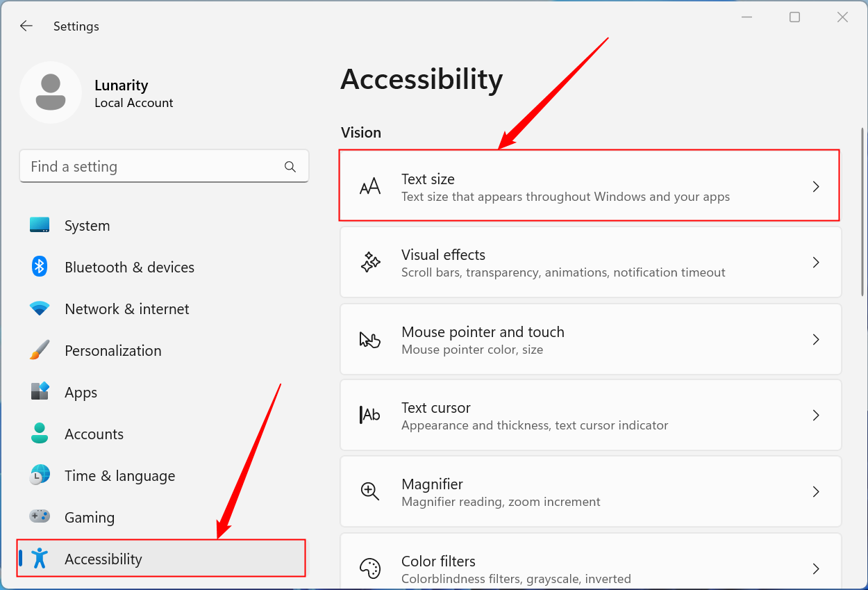Click the search magnifier icon
The height and width of the screenshot is (590, 868).
coord(290,167)
